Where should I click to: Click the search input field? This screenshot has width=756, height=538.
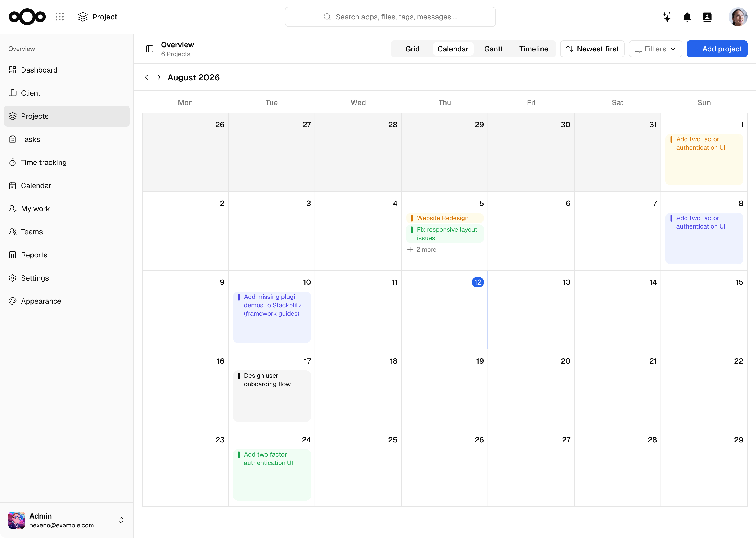point(390,17)
